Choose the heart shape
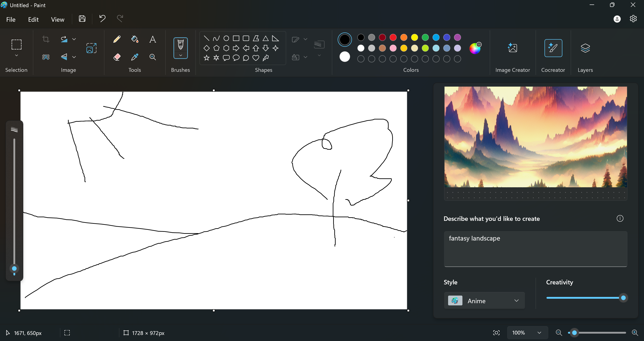This screenshot has width=644, height=341. (x=256, y=58)
